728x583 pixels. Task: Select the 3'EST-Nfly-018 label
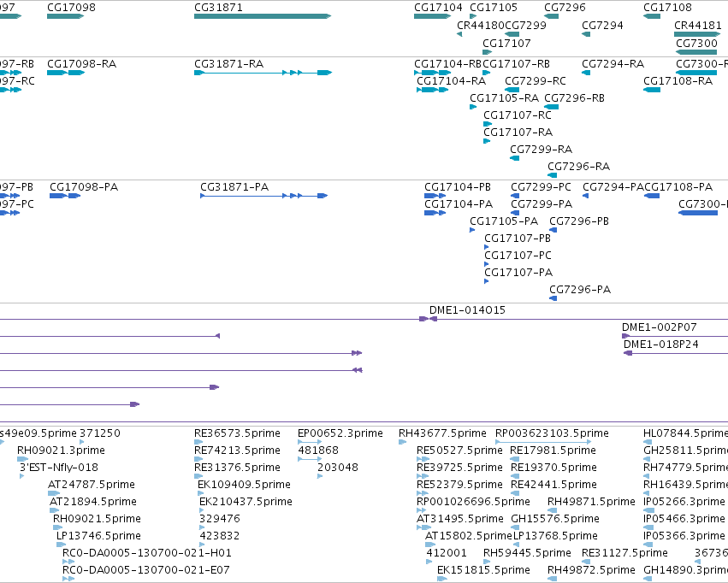(x=59, y=468)
